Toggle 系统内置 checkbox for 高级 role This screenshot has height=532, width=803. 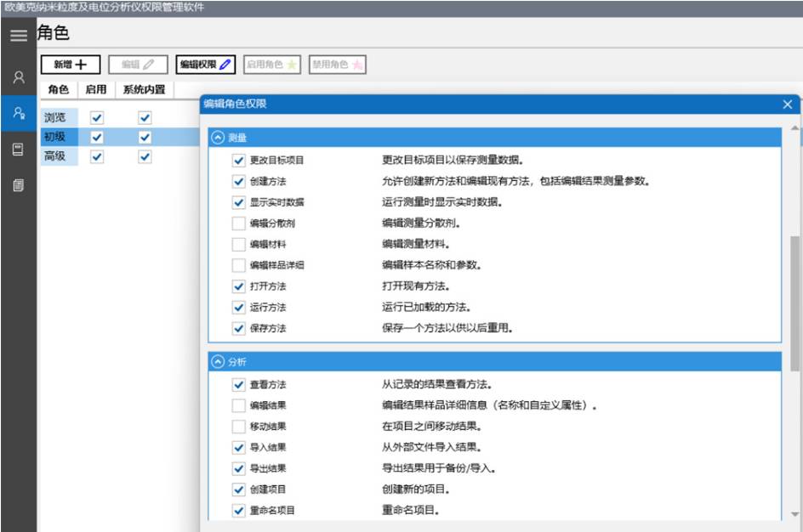coord(145,156)
